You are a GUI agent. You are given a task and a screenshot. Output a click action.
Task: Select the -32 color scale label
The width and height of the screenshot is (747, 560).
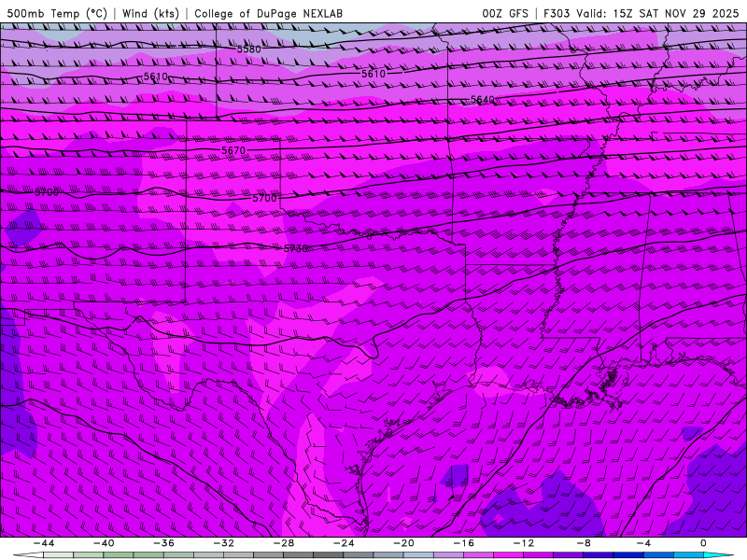(x=224, y=543)
